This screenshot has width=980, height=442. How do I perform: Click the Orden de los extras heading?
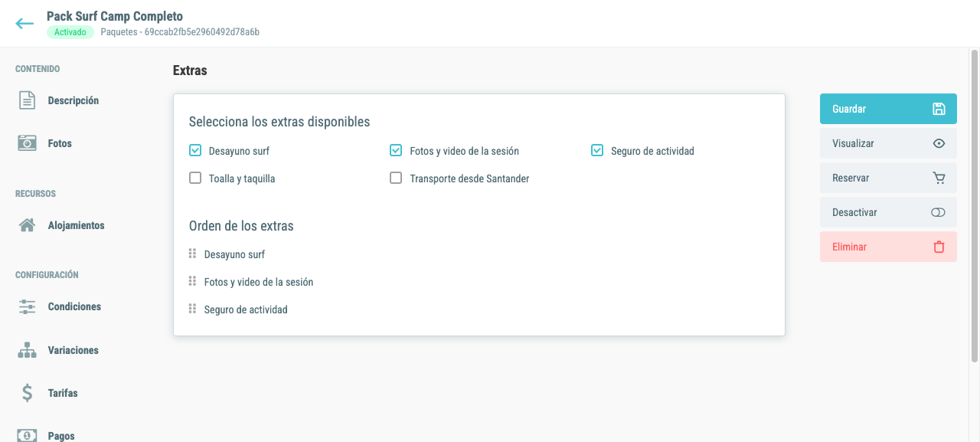pyautogui.click(x=241, y=226)
